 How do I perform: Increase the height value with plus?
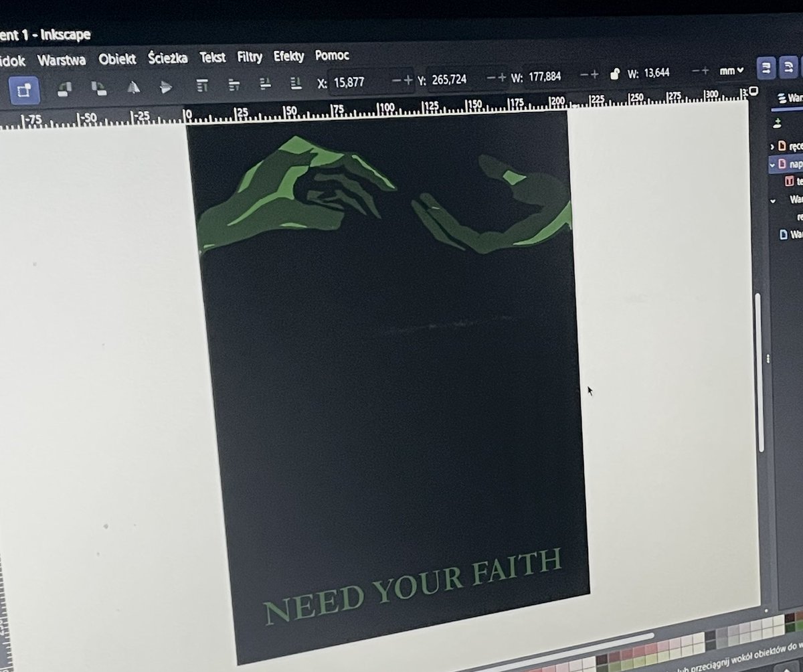tap(705, 70)
